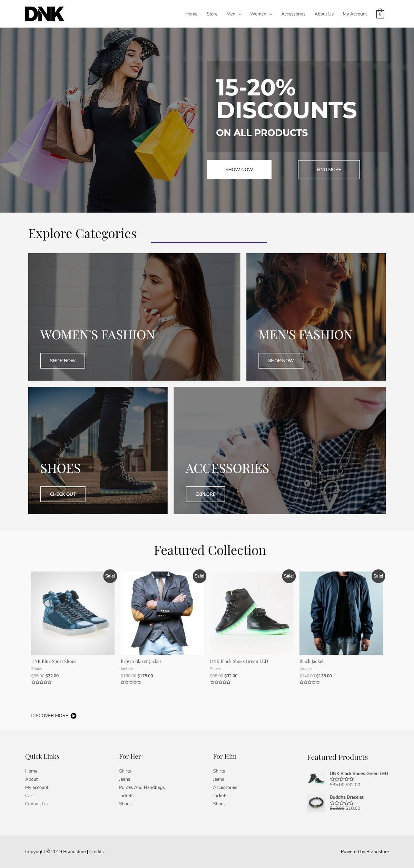Click the SHOW NOW hero button
Image resolution: width=414 pixels, height=868 pixels.
(x=239, y=169)
